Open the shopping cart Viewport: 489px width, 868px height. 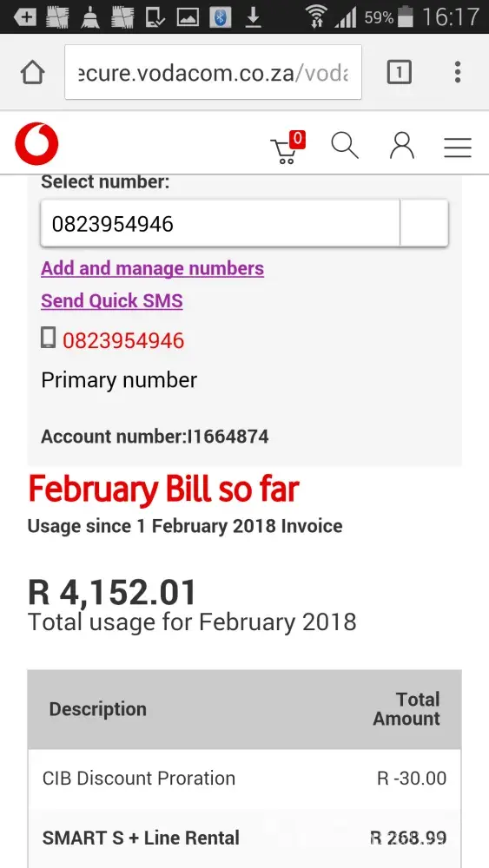click(x=287, y=148)
